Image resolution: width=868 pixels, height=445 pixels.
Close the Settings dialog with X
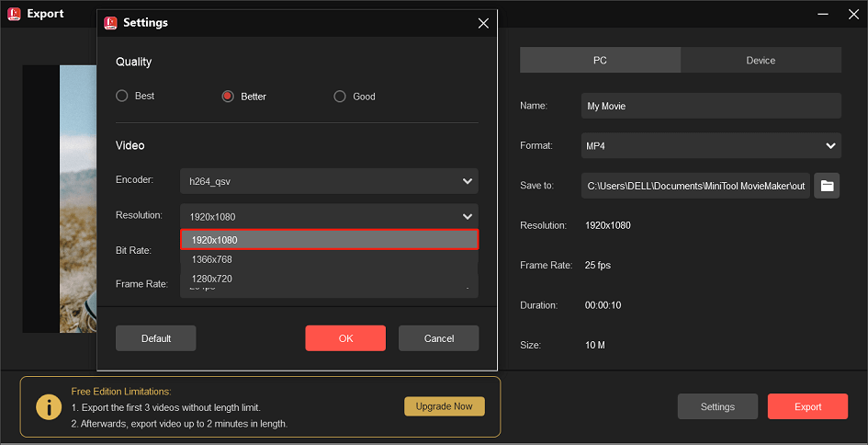(x=483, y=23)
